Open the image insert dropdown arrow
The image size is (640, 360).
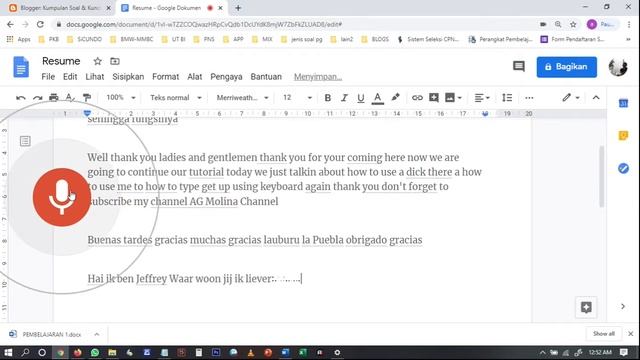(460, 98)
